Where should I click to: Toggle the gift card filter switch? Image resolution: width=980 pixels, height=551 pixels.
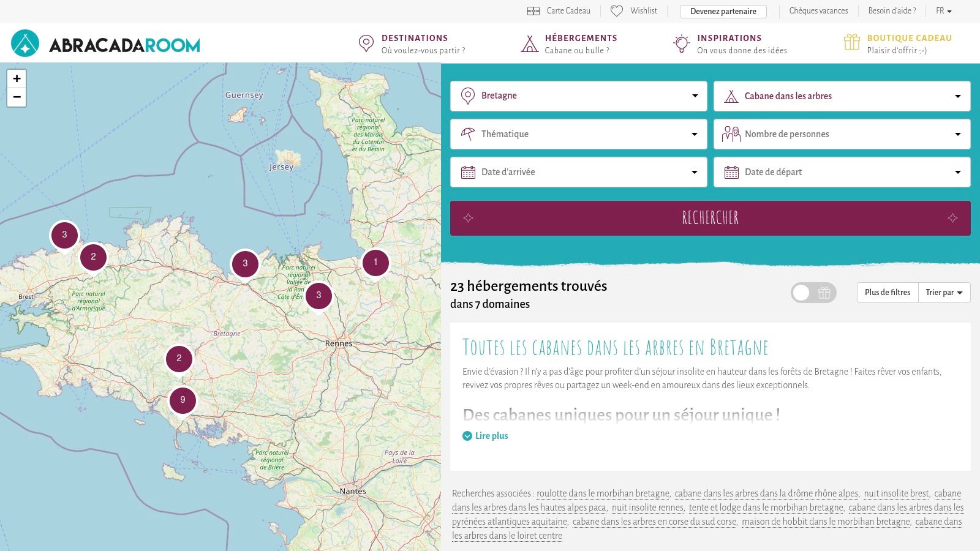813,293
